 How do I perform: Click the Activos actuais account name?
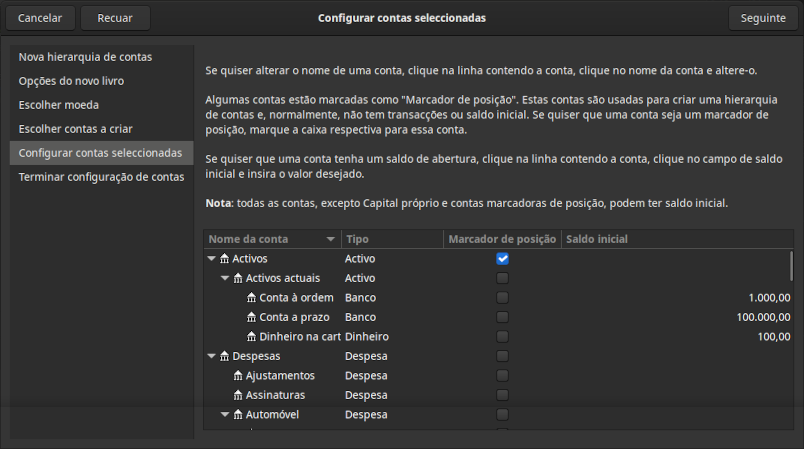pyautogui.click(x=283, y=278)
